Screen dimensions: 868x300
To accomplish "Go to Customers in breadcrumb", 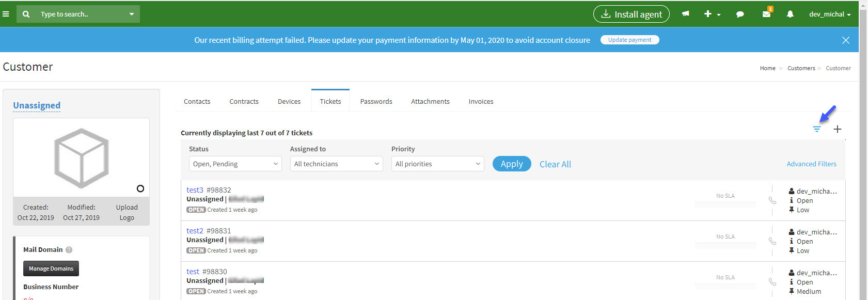I will pos(801,68).
